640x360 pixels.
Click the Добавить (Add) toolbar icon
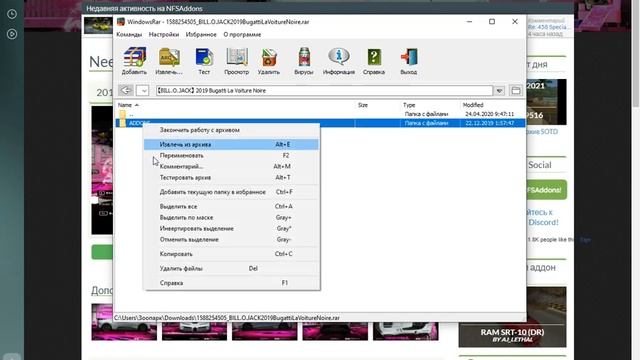coord(134,60)
